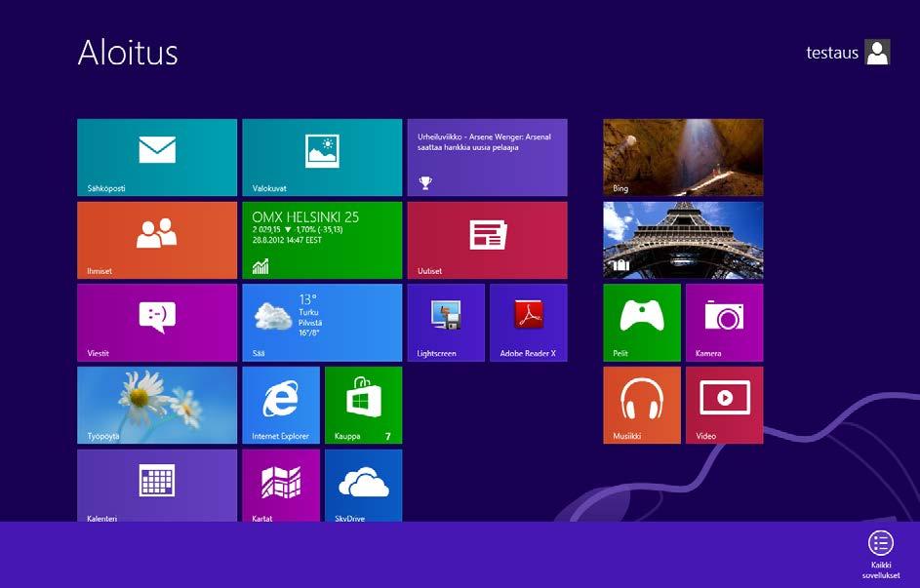Open the Bing tile with cave photo
This screenshot has width=920, height=588.
pyautogui.click(x=684, y=158)
